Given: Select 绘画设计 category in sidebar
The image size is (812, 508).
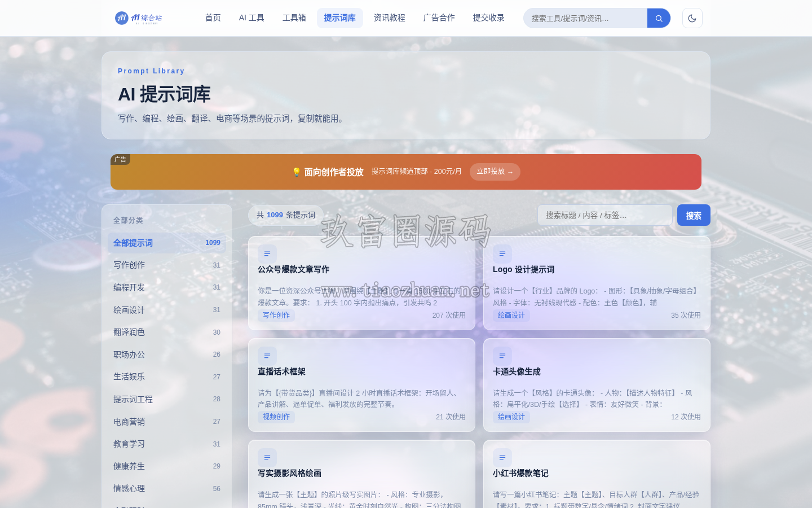Looking at the screenshot, I should pos(167,310).
